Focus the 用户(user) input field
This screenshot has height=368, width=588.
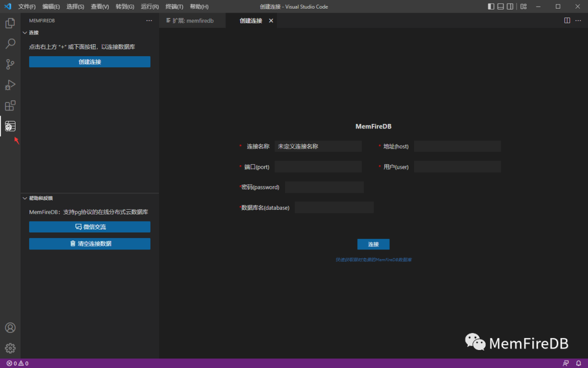pyautogui.click(x=457, y=167)
